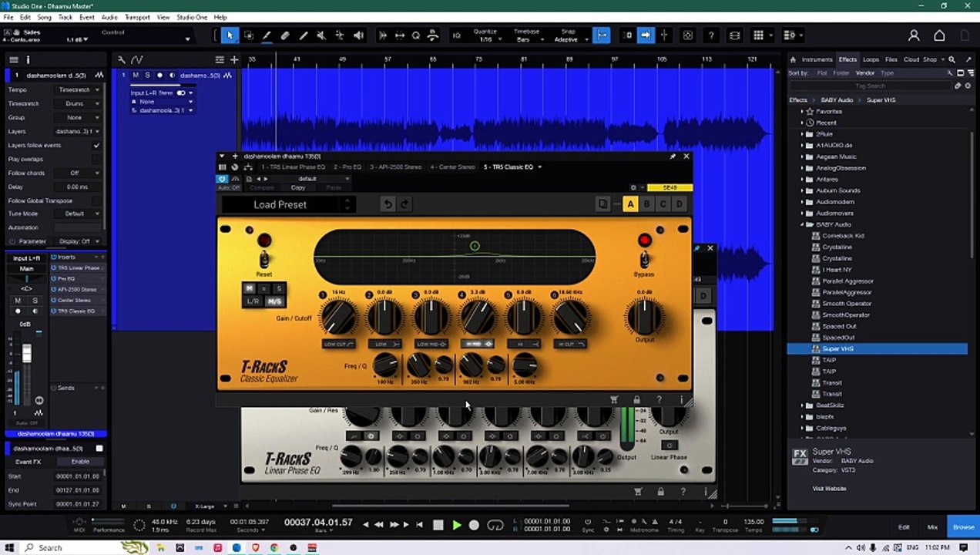Click the green EQ node in display

pyautogui.click(x=475, y=246)
